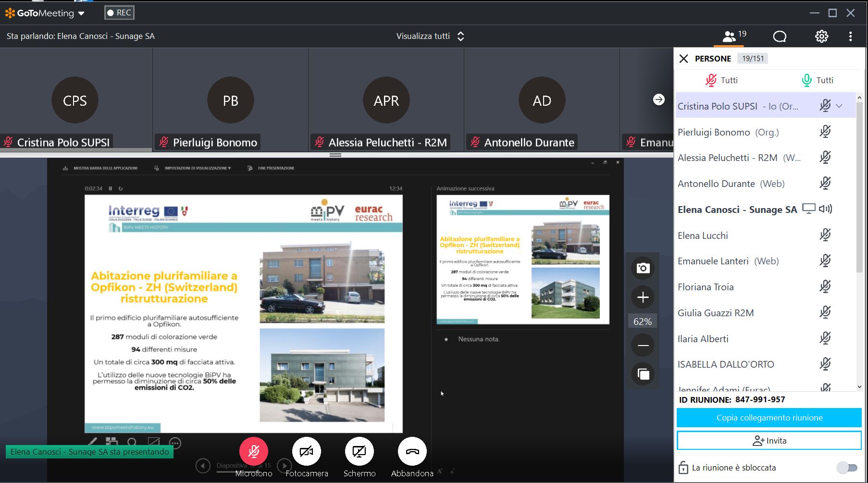Open the settings gear icon
This screenshot has height=483, width=868.
[821, 37]
